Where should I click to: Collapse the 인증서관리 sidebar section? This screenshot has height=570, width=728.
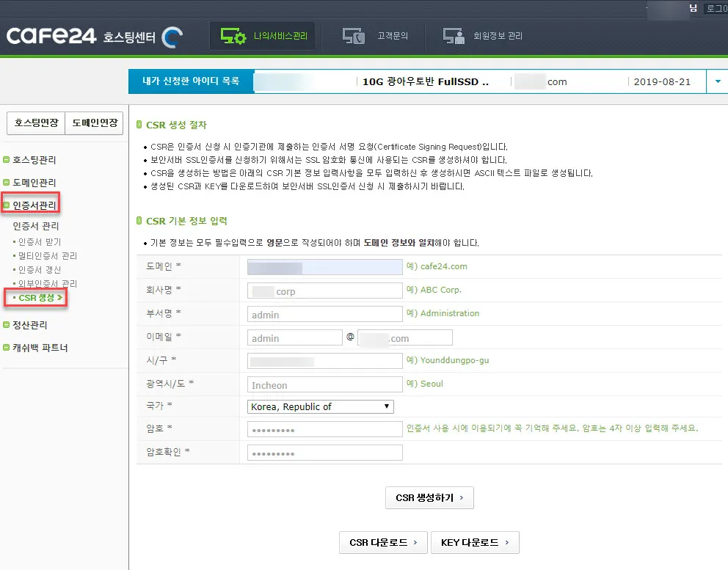tap(34, 205)
